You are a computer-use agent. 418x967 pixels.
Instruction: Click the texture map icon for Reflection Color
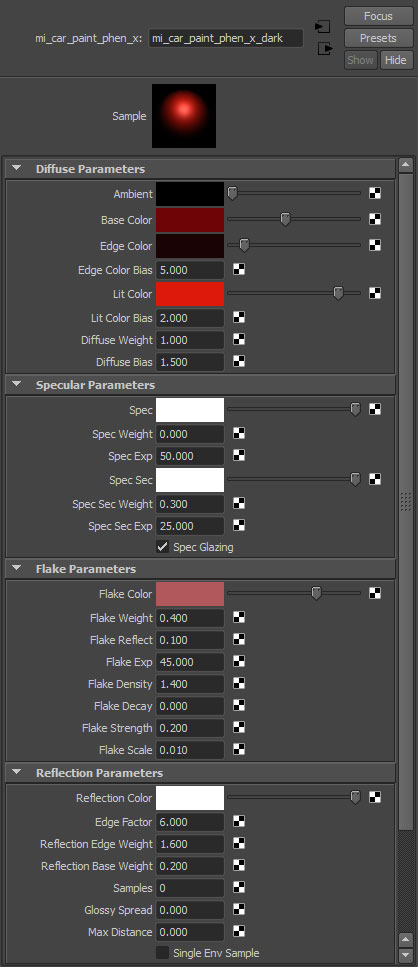(x=375, y=797)
